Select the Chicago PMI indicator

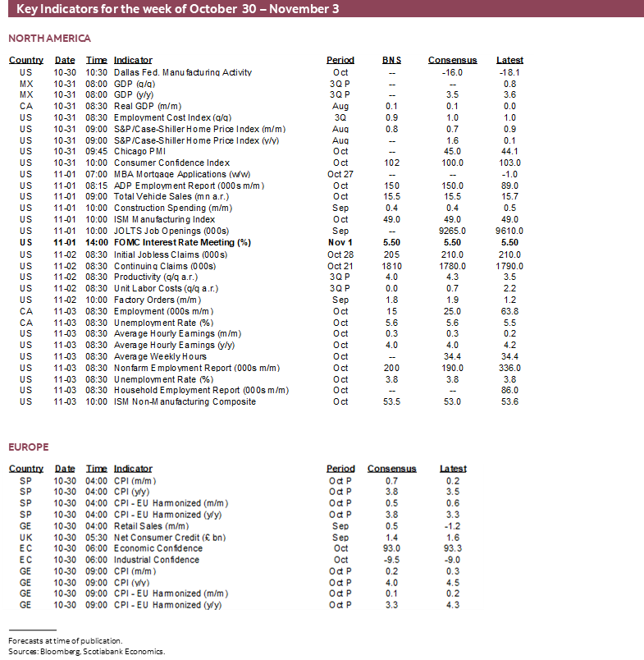click(139, 151)
